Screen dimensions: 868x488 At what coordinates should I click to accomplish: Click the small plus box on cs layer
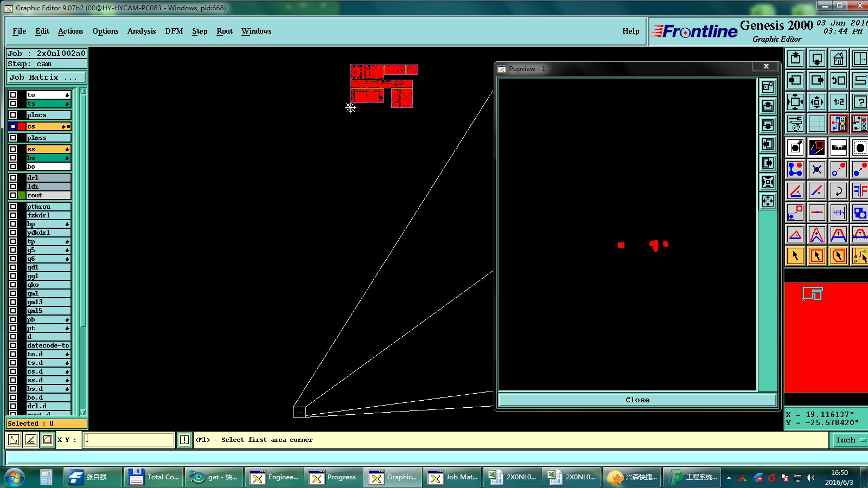(x=68, y=126)
